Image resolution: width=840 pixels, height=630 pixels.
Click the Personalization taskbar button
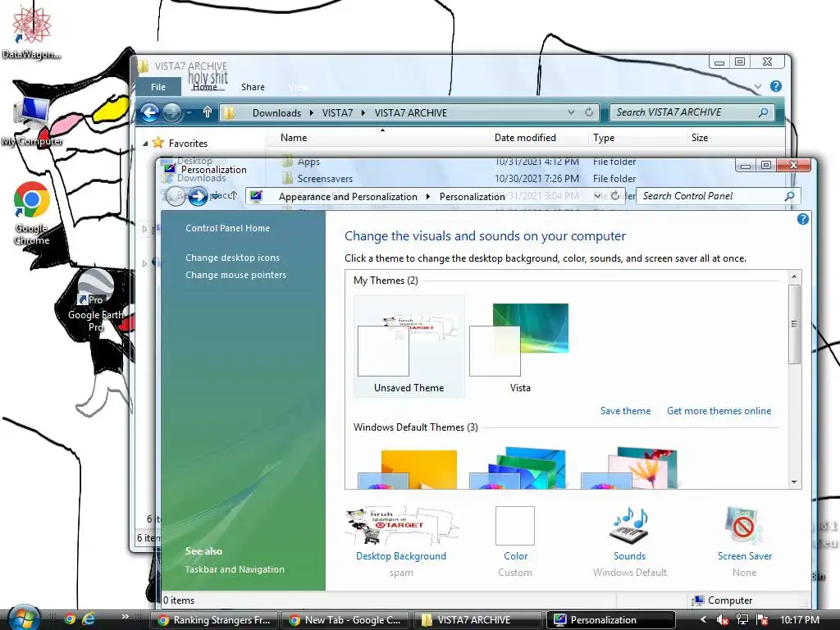pyautogui.click(x=610, y=620)
